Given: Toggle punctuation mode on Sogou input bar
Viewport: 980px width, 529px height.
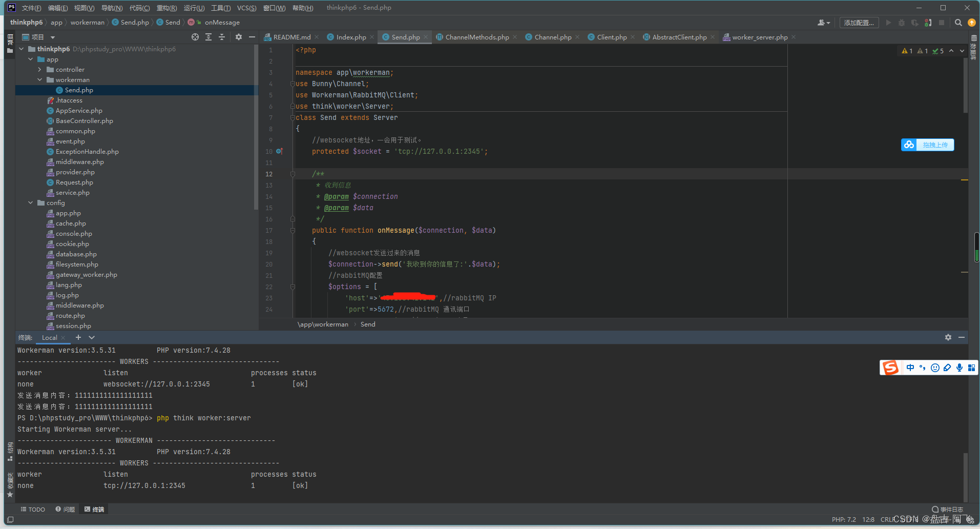Looking at the screenshot, I should pyautogui.click(x=922, y=368).
